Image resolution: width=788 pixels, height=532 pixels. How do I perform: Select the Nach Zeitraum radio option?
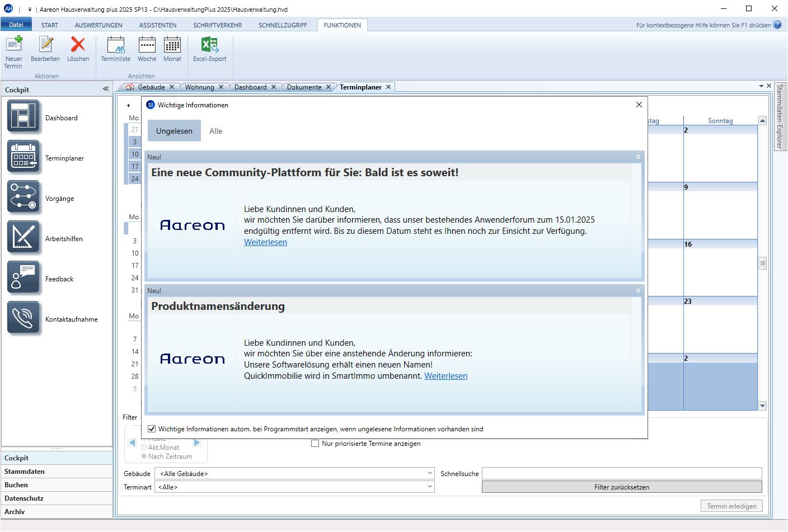[144, 456]
